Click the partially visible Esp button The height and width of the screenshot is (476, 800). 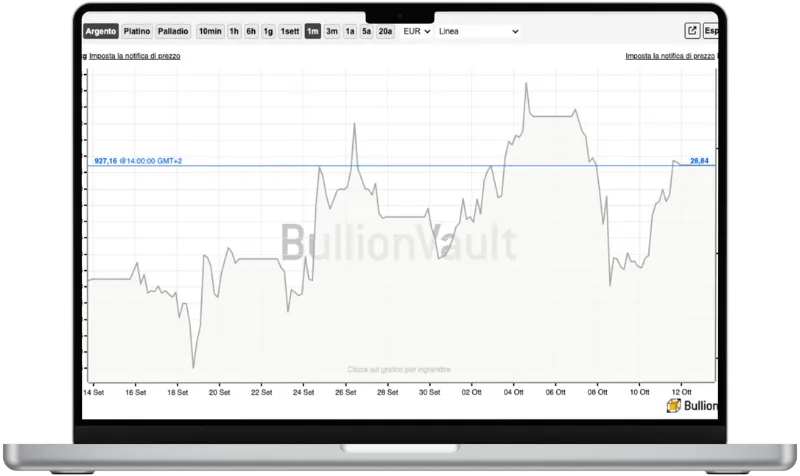(x=711, y=31)
